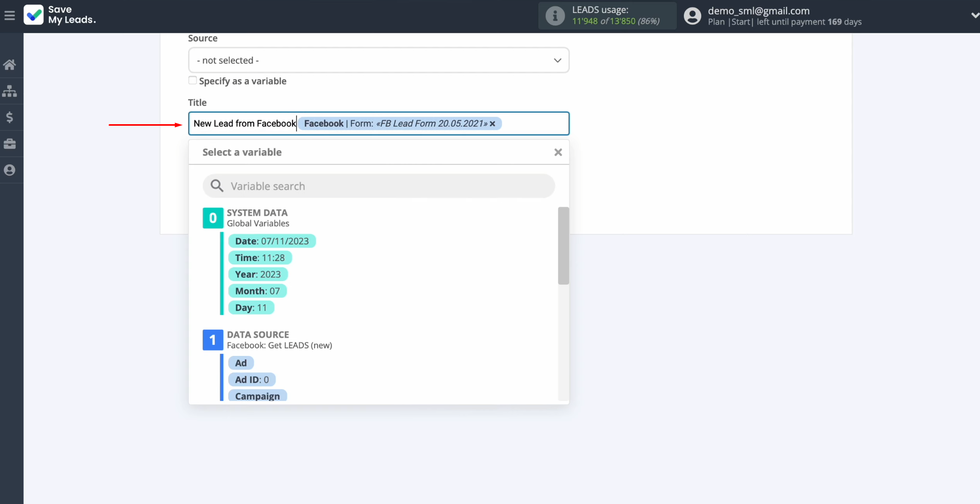Insert the Campaign variable
The image size is (980, 504).
click(x=257, y=396)
